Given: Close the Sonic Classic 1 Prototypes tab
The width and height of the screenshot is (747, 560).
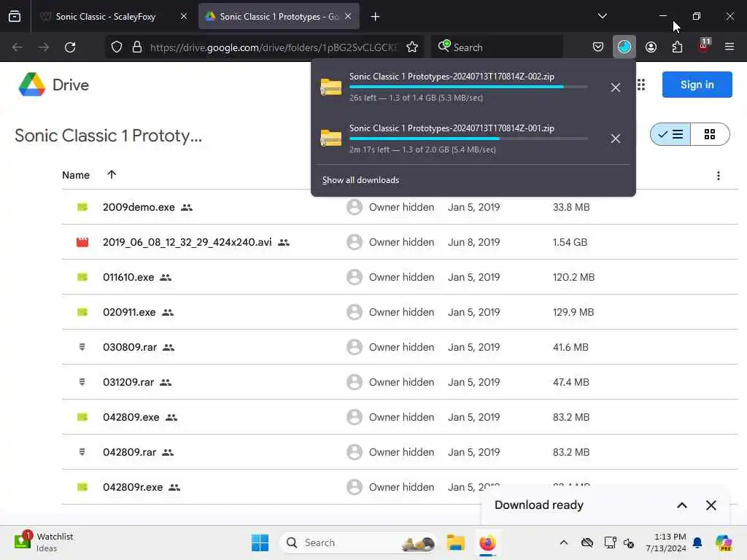Looking at the screenshot, I should [x=348, y=16].
